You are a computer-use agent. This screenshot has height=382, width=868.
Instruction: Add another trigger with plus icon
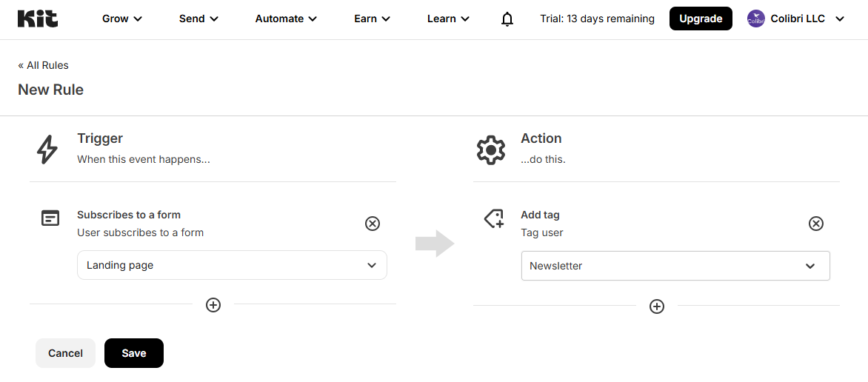(x=213, y=305)
